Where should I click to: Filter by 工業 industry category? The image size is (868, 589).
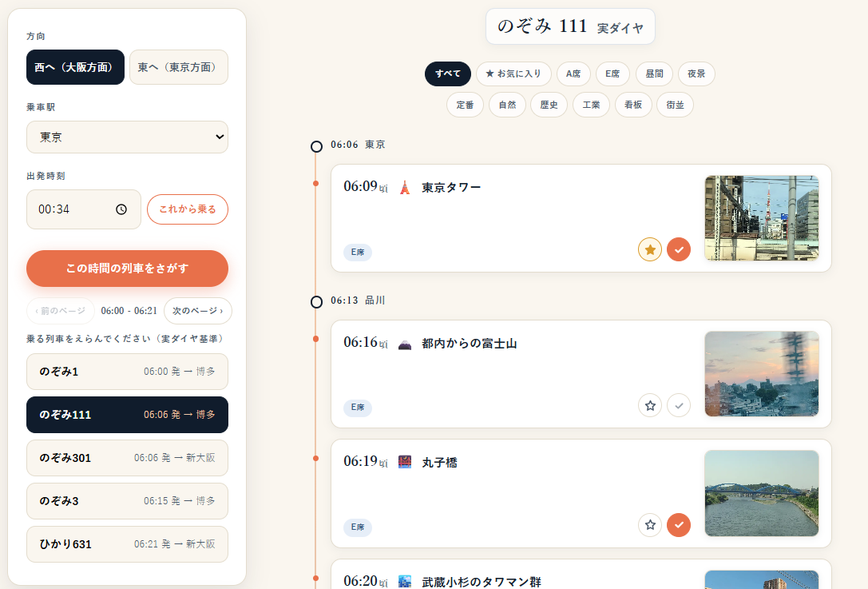pos(591,105)
